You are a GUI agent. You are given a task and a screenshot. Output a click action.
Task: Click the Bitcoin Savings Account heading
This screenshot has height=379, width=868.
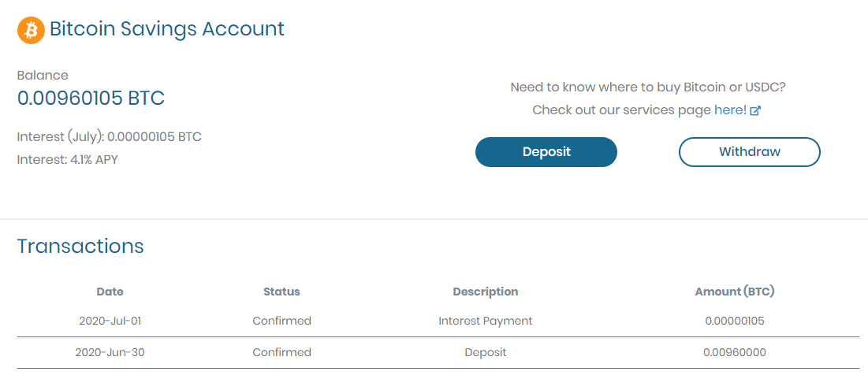tap(167, 29)
